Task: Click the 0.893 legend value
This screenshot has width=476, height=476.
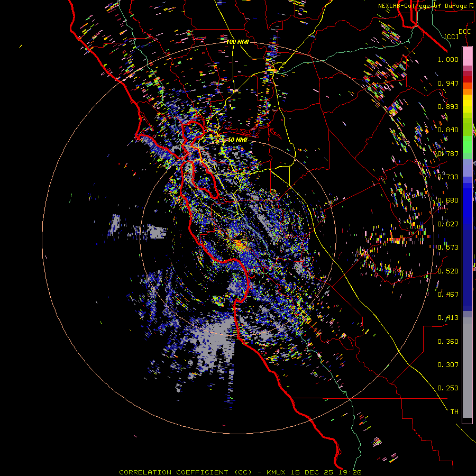Action: 448,106
